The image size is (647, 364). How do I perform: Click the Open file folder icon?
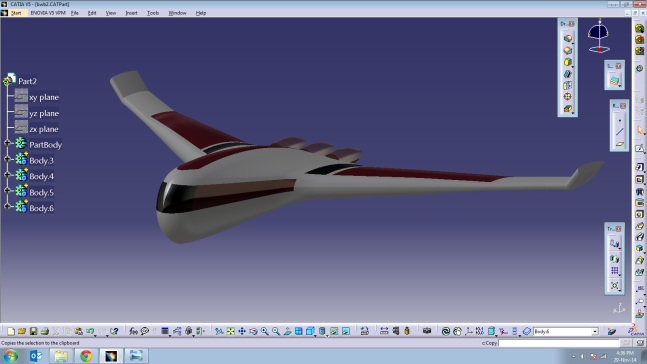(x=22, y=331)
